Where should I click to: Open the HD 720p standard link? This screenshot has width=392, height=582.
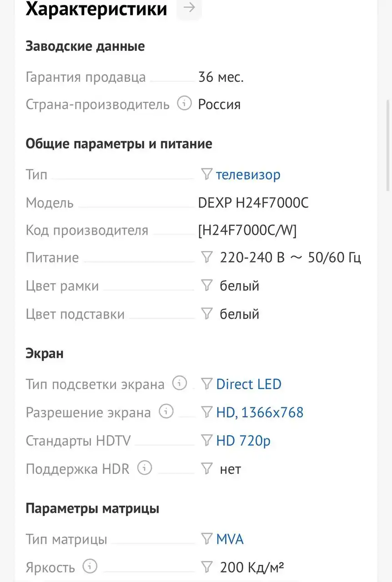click(243, 440)
